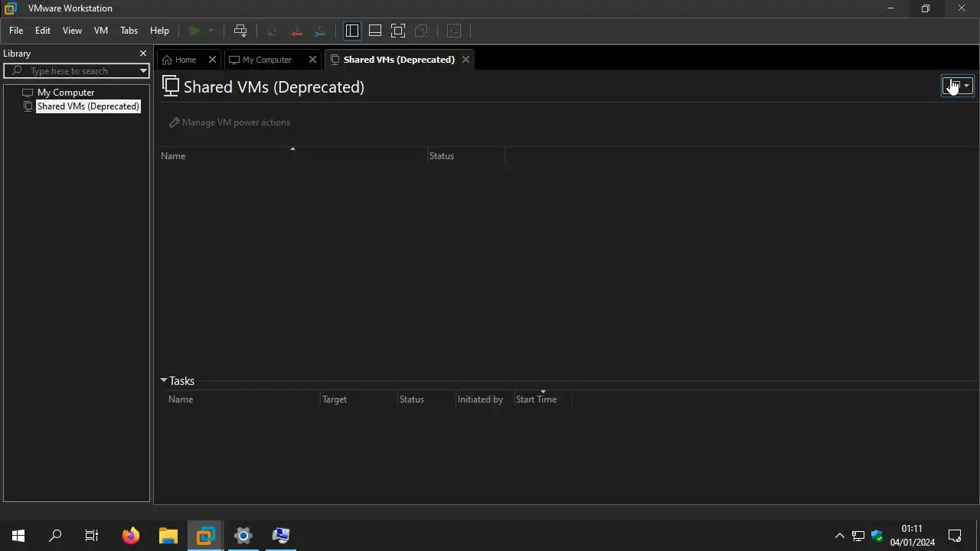
Task: Restore down the VMware window
Action: (926, 8)
